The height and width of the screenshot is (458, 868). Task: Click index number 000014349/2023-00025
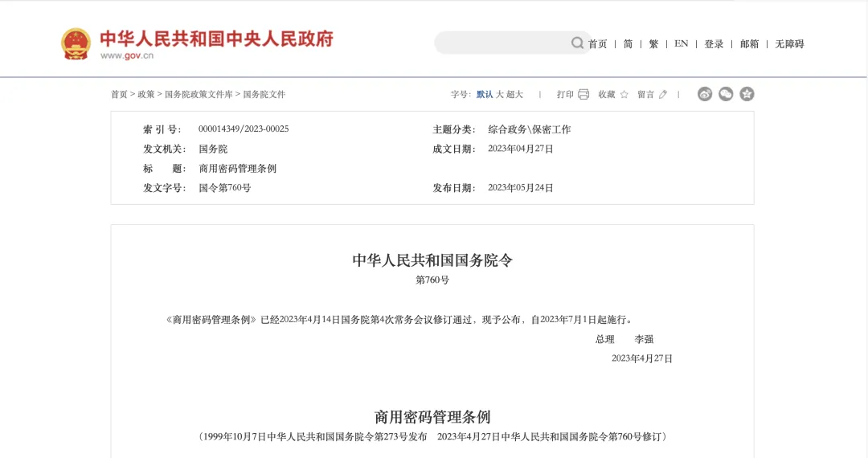pos(244,129)
